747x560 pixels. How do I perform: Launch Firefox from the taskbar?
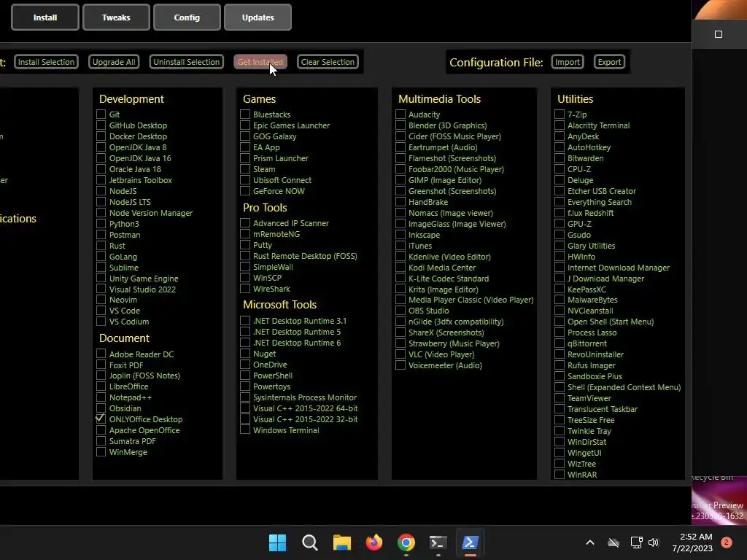click(374, 542)
